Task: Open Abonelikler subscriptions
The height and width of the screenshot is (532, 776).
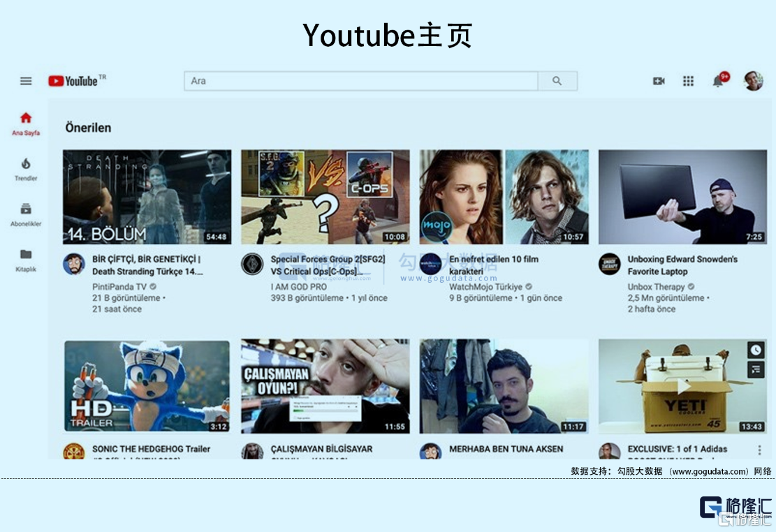Action: click(26, 215)
